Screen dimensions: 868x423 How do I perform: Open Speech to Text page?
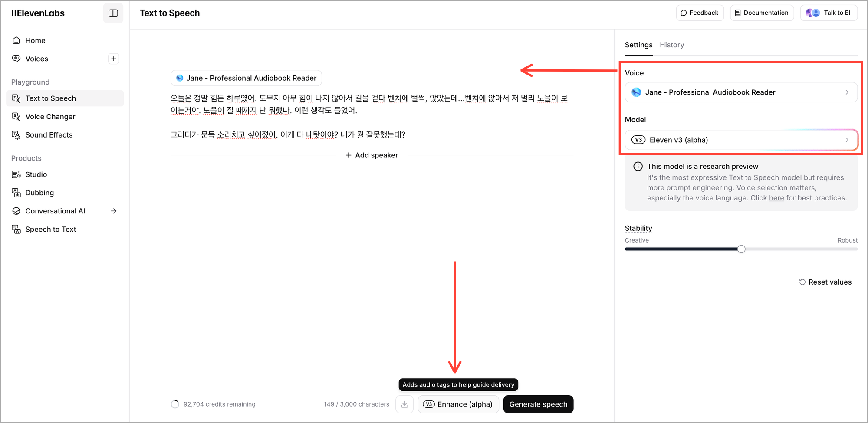(x=65, y=229)
